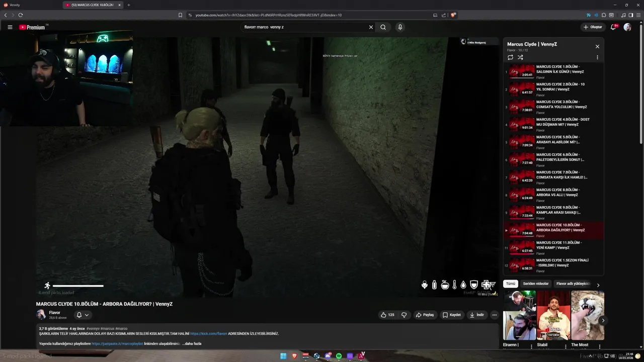Move filter chips right with arrow
644x362 pixels.
coord(598,285)
